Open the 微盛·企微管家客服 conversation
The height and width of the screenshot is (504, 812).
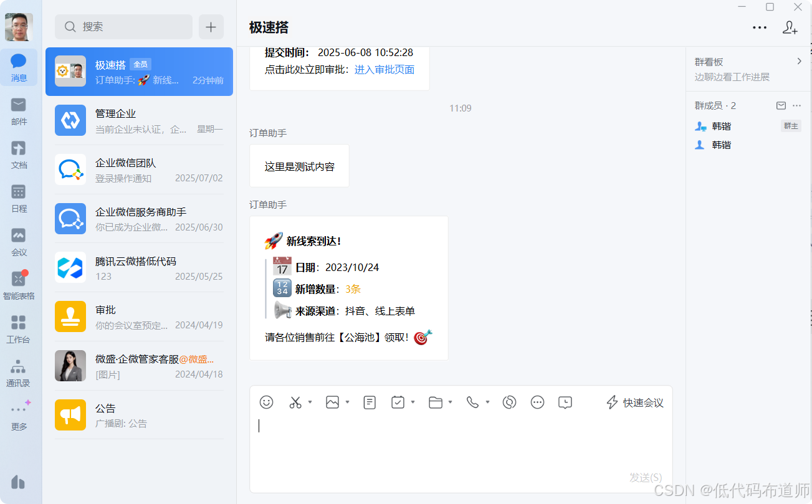pos(139,366)
